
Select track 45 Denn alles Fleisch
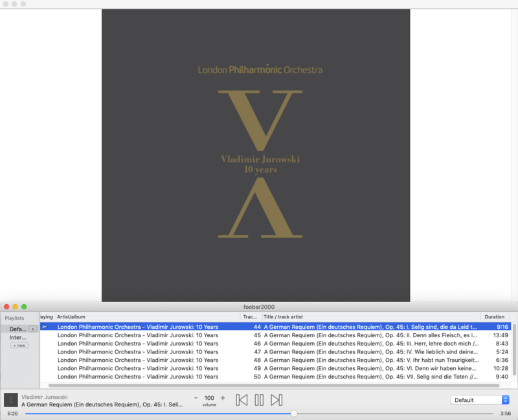[x=276, y=335]
